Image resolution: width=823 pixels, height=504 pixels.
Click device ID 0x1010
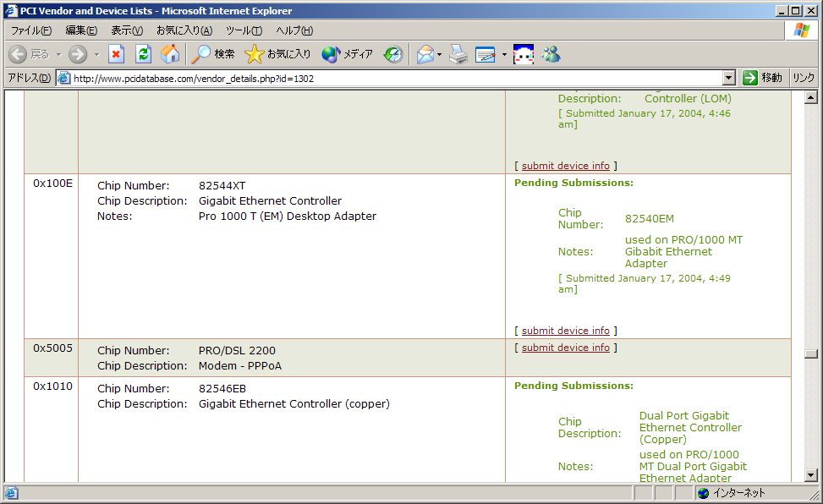click(x=53, y=386)
